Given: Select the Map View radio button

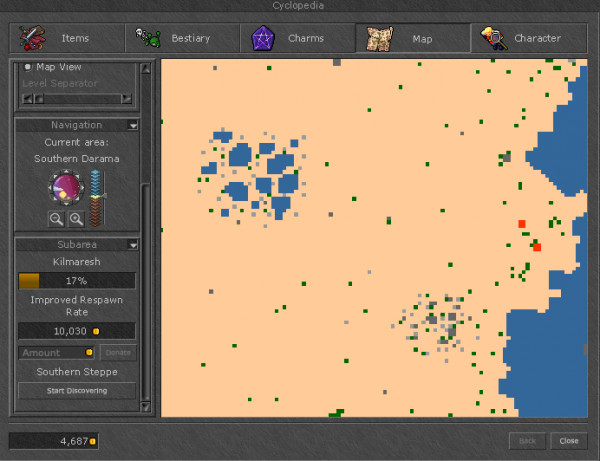Looking at the screenshot, I should tap(28, 67).
